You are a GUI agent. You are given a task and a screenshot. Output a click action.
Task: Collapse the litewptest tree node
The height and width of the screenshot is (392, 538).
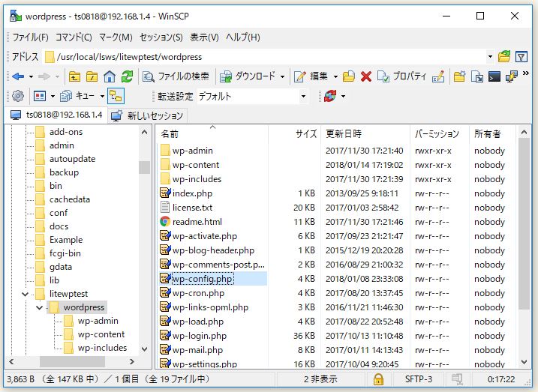(x=25, y=294)
